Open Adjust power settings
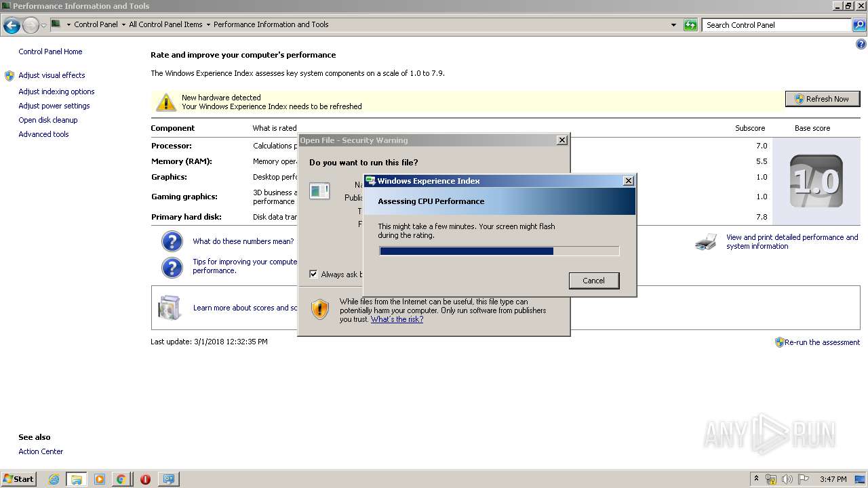Image resolution: width=868 pixels, height=488 pixels. [54, 106]
